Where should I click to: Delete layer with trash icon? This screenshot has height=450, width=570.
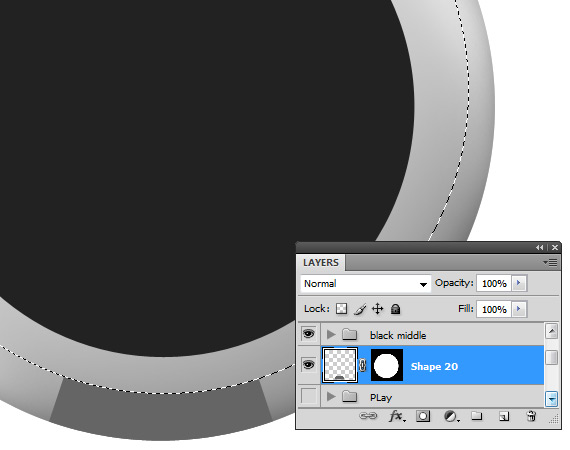tap(531, 416)
